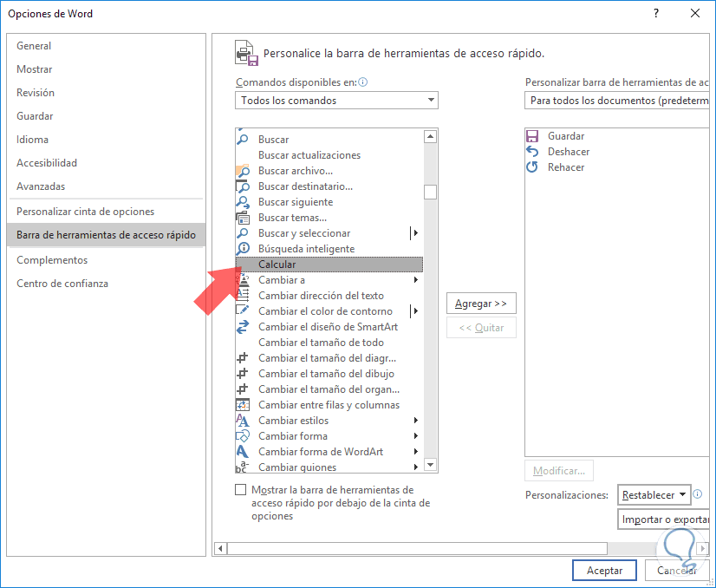Click the Agregar >> button

tap(481, 304)
